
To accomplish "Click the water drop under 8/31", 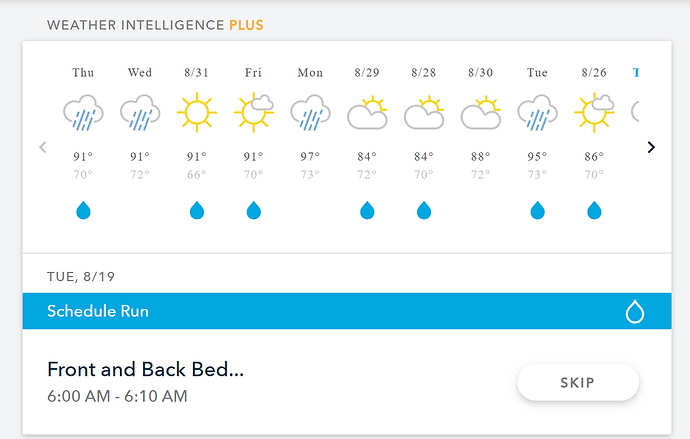I will pyautogui.click(x=197, y=210).
